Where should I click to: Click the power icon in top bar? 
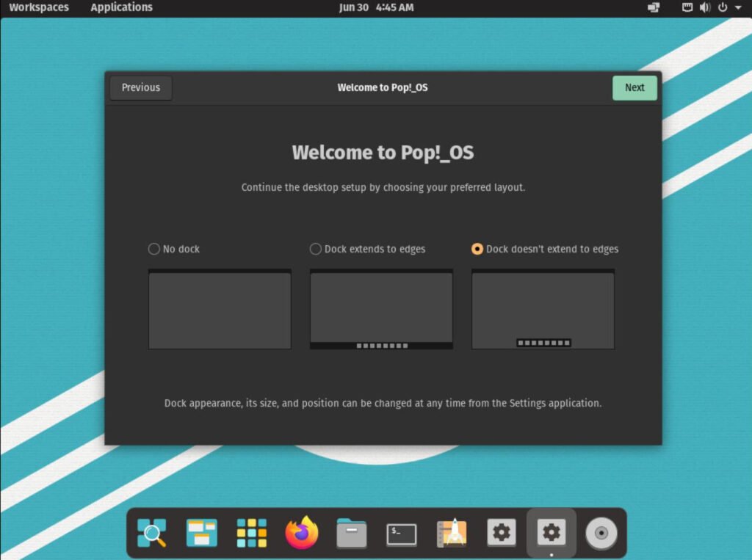click(x=723, y=7)
